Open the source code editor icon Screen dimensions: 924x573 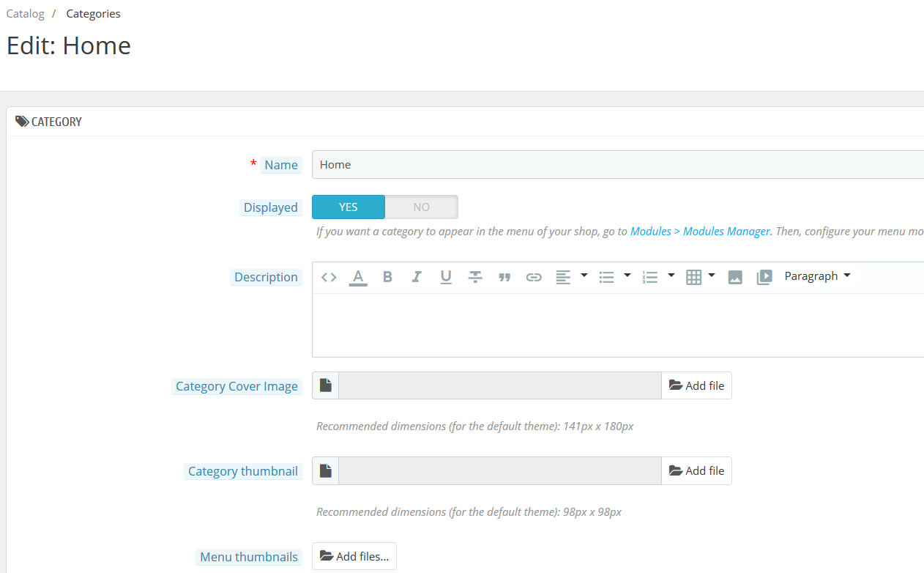tap(329, 277)
